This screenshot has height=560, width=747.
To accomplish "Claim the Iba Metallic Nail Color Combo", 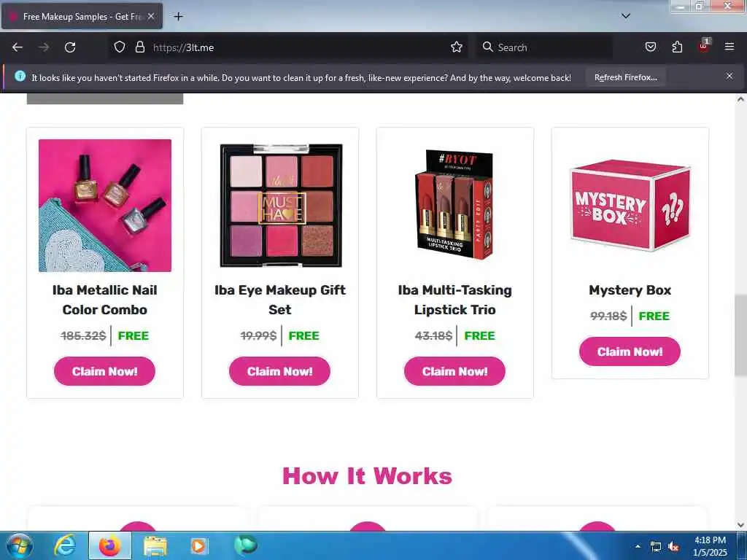I will coord(105,371).
